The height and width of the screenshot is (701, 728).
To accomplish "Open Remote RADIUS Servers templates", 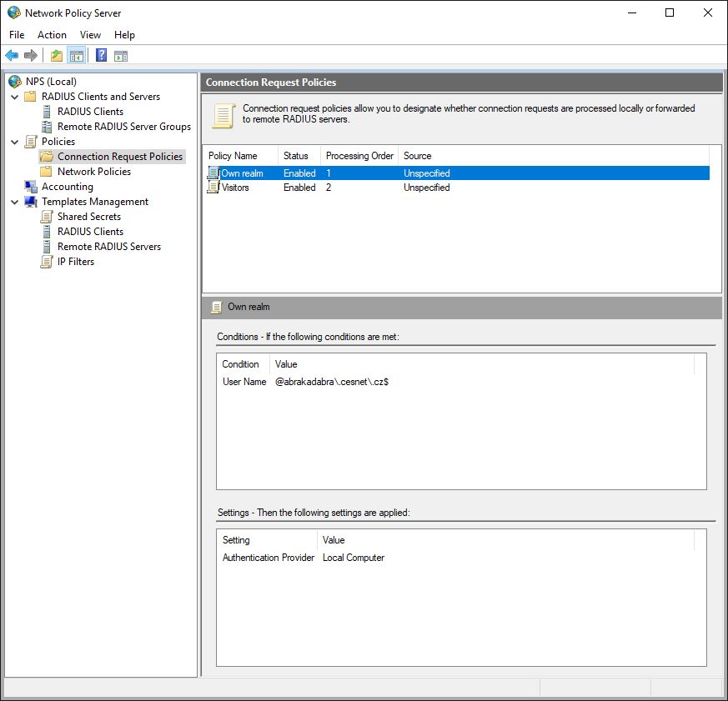I will [109, 247].
